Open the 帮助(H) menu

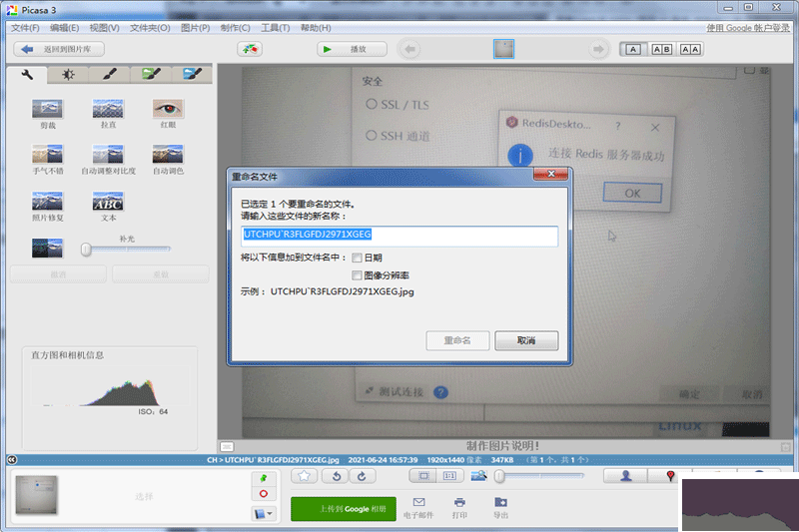(x=316, y=28)
